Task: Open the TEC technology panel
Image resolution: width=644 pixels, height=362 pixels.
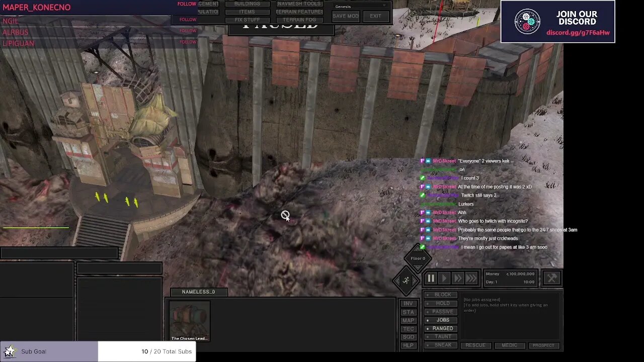Action: pos(408,329)
